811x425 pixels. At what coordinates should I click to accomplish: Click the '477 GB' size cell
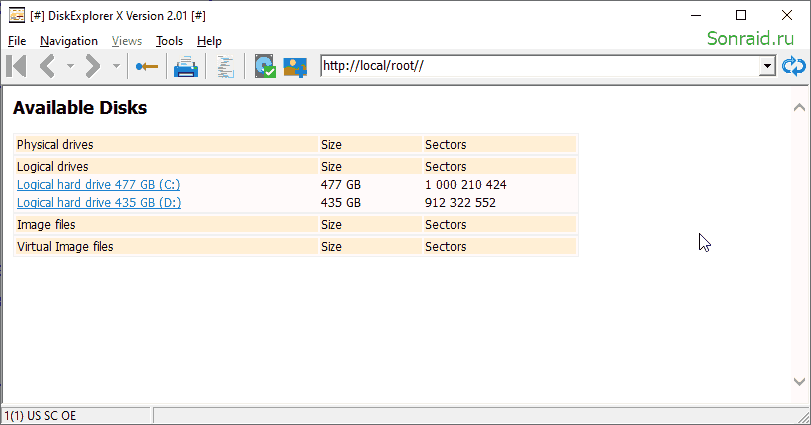pyautogui.click(x=340, y=185)
